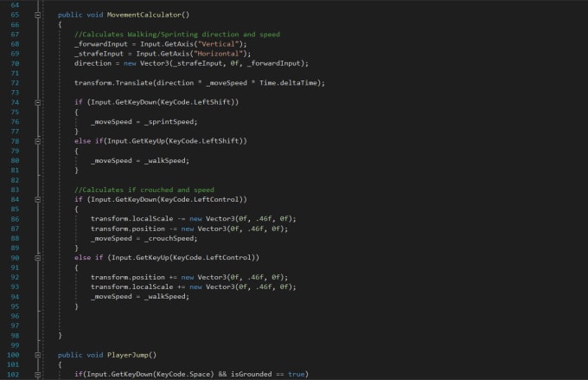Click KeyCode.LeftShift in the GetKeyUp condition on line 78
Screen dimensions: 588x380
(204, 141)
